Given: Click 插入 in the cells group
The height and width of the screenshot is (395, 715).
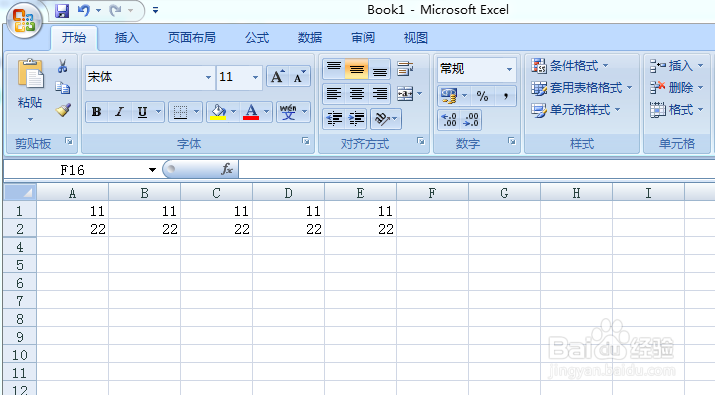Looking at the screenshot, I should coord(677,66).
